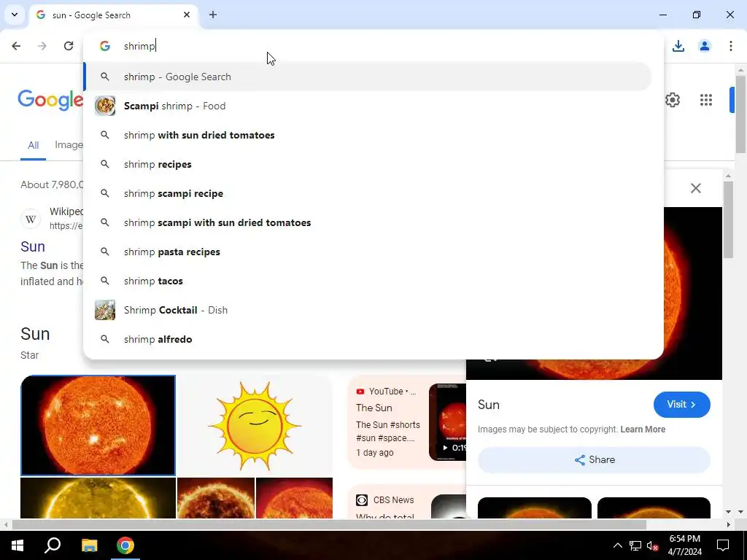747x560 pixels.
Task: Click the preview panel scrollbar thumb
Action: 727,219
